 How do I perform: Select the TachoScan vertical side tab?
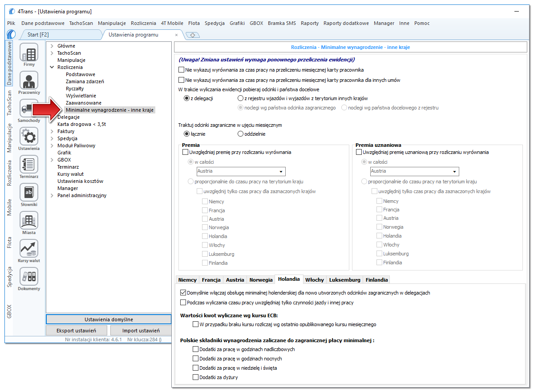(x=9, y=103)
